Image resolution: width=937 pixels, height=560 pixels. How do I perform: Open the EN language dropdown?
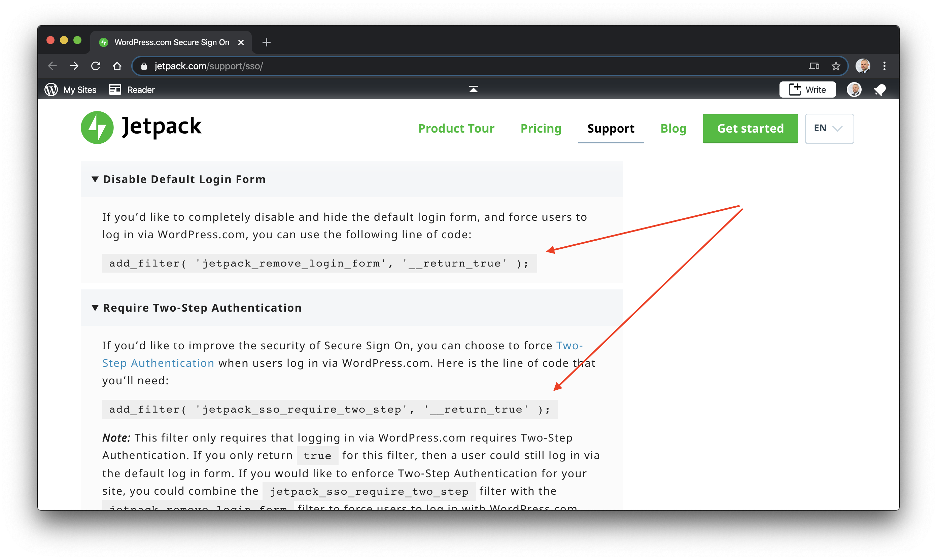coord(829,128)
